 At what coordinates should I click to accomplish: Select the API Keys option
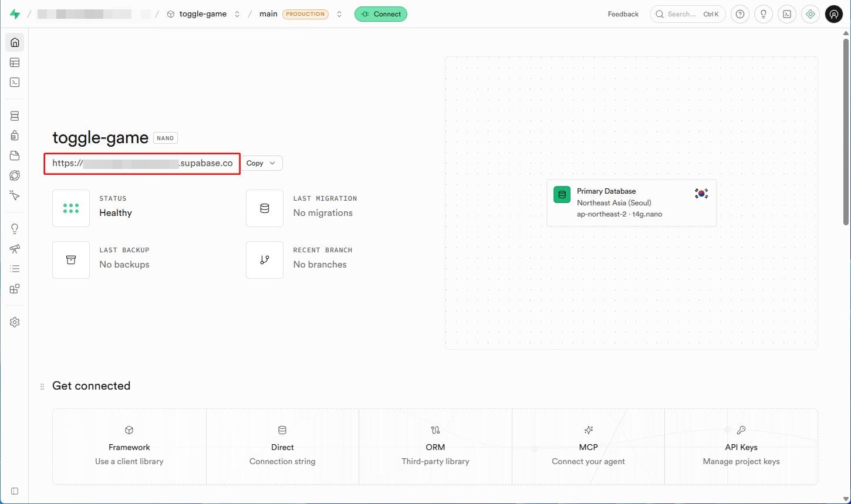coord(741,447)
